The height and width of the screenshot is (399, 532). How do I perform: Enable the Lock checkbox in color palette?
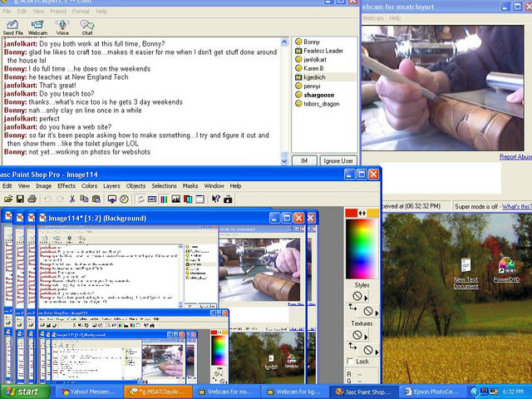pos(351,362)
